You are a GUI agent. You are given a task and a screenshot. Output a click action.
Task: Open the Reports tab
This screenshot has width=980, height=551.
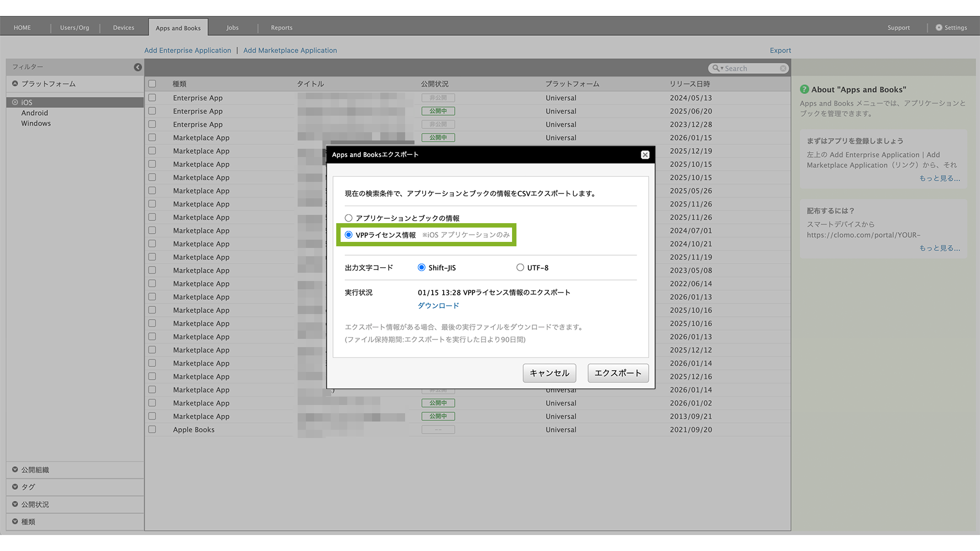(x=281, y=28)
